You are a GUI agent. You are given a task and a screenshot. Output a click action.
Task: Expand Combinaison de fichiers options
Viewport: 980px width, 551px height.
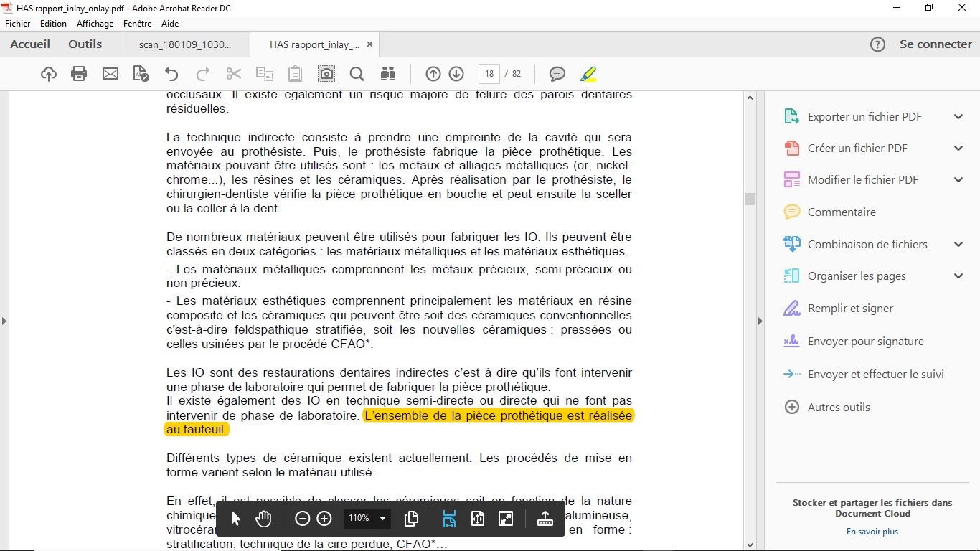click(958, 245)
